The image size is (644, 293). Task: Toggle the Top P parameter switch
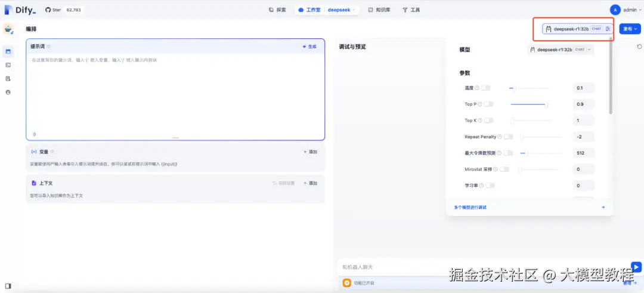click(489, 104)
